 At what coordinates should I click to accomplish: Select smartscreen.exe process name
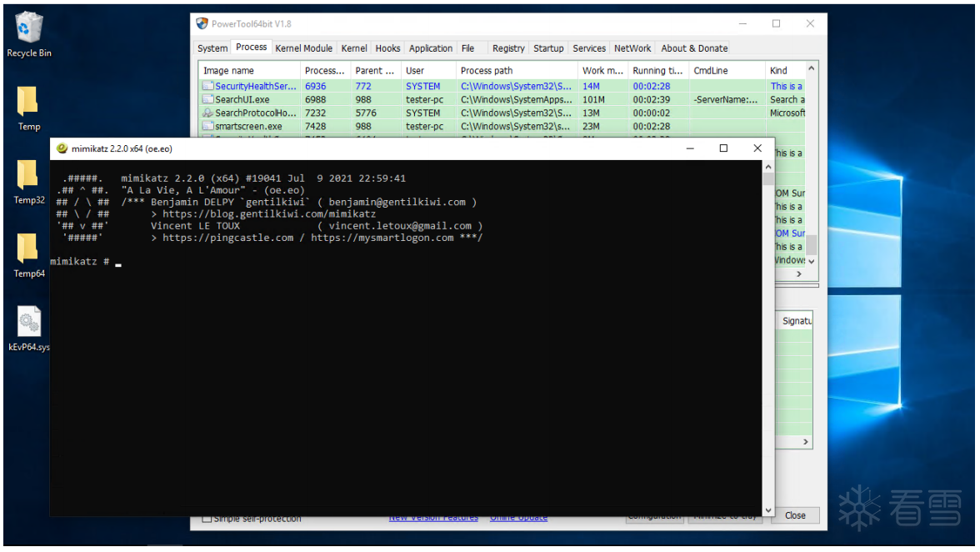coord(248,126)
